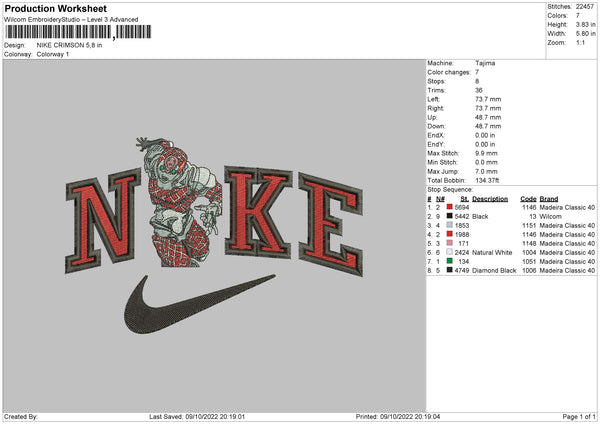Click the Width value '5.80 in'

585,34
